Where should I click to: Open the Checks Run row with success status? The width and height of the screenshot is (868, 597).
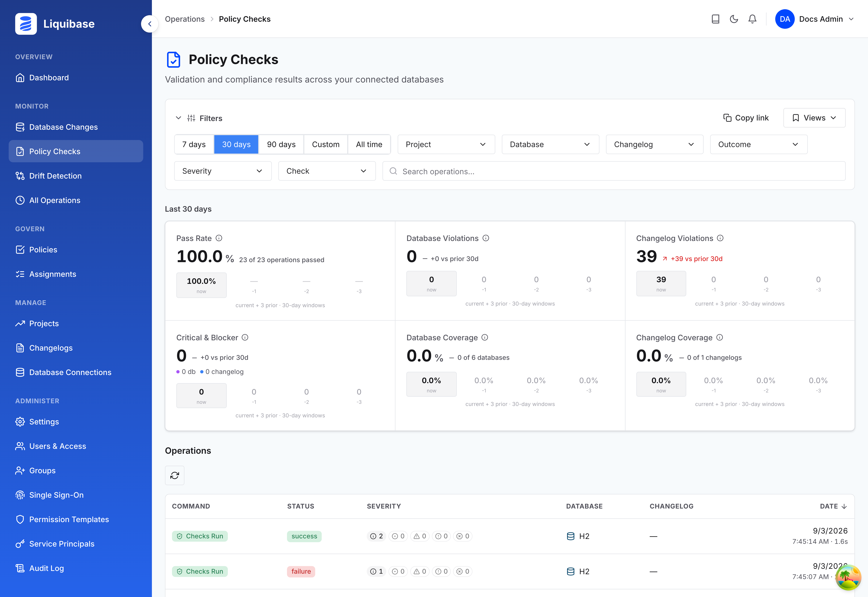pos(510,536)
